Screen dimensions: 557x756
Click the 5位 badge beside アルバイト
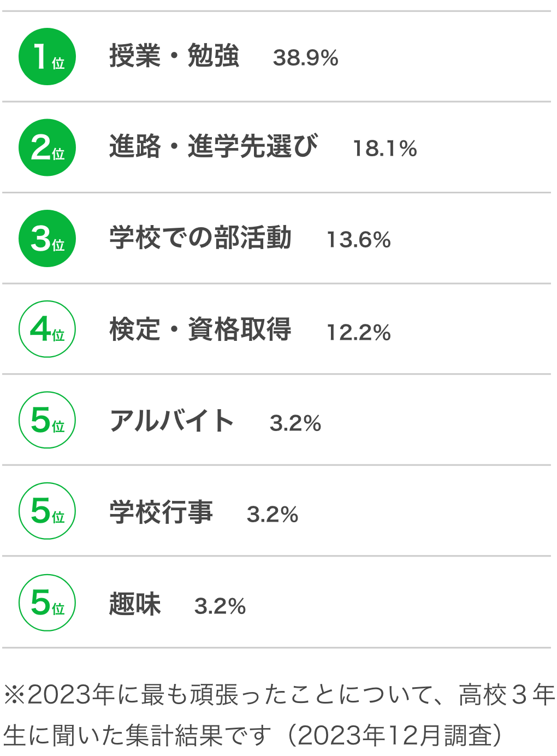click(x=47, y=420)
